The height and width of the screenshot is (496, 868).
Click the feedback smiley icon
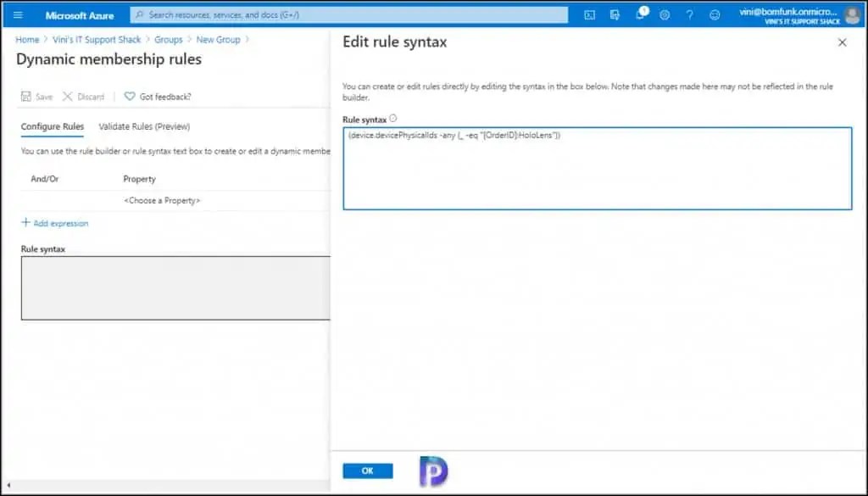tap(713, 14)
